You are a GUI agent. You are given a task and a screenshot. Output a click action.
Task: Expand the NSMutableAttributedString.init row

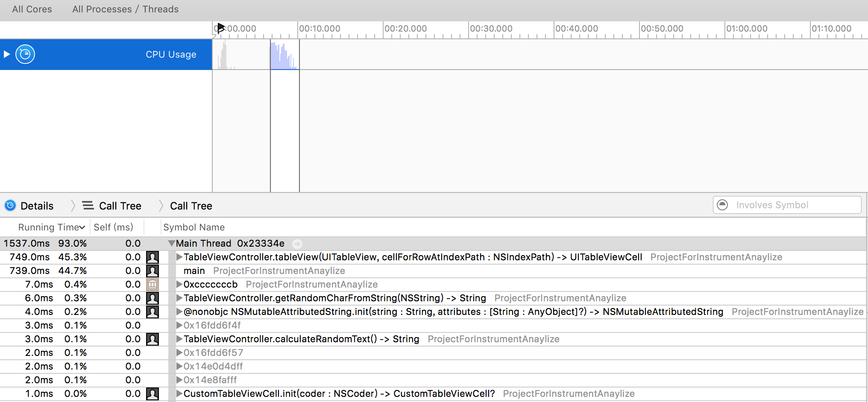pyautogui.click(x=179, y=312)
